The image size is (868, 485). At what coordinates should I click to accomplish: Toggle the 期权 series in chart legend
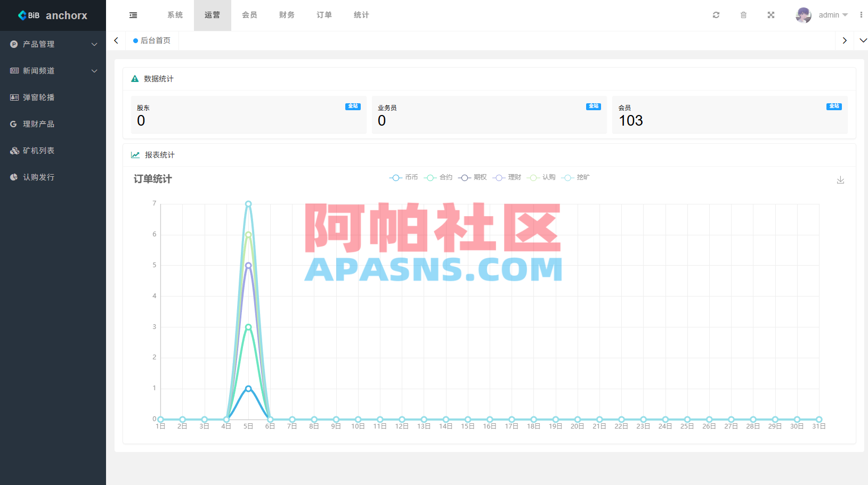point(473,177)
